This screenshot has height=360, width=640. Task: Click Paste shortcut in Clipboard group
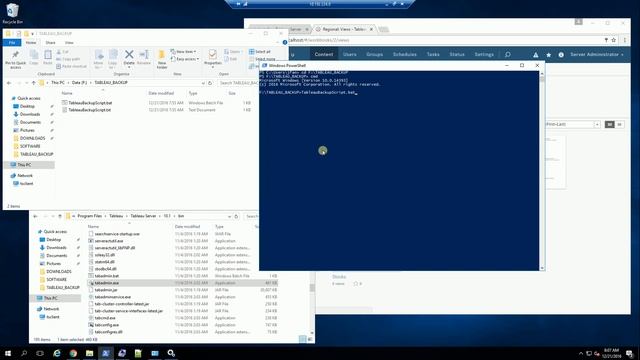pyautogui.click(x=72, y=66)
